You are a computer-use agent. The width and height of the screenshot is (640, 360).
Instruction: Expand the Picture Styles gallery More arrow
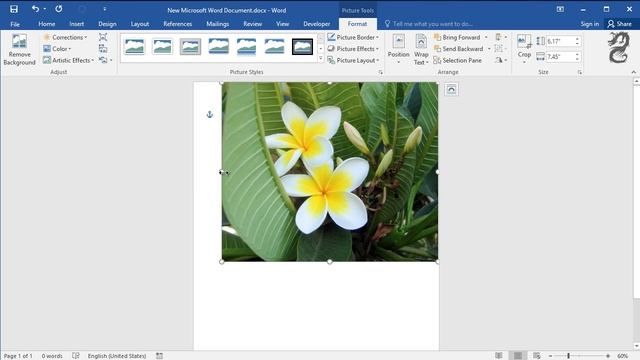[321, 59]
